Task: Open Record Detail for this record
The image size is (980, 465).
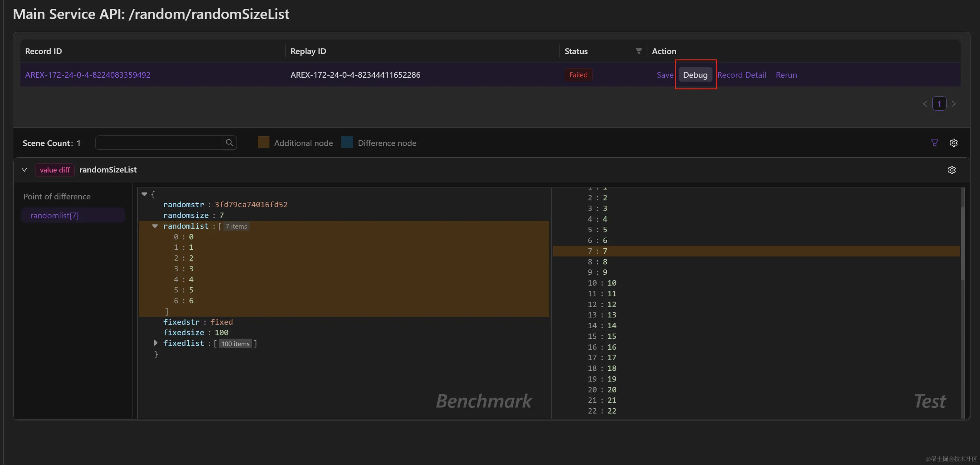Action: coord(741,75)
